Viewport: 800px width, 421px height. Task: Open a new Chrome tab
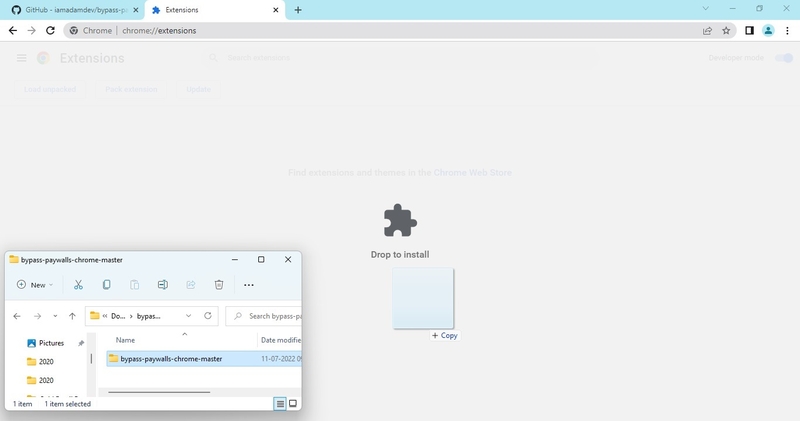[298, 10]
